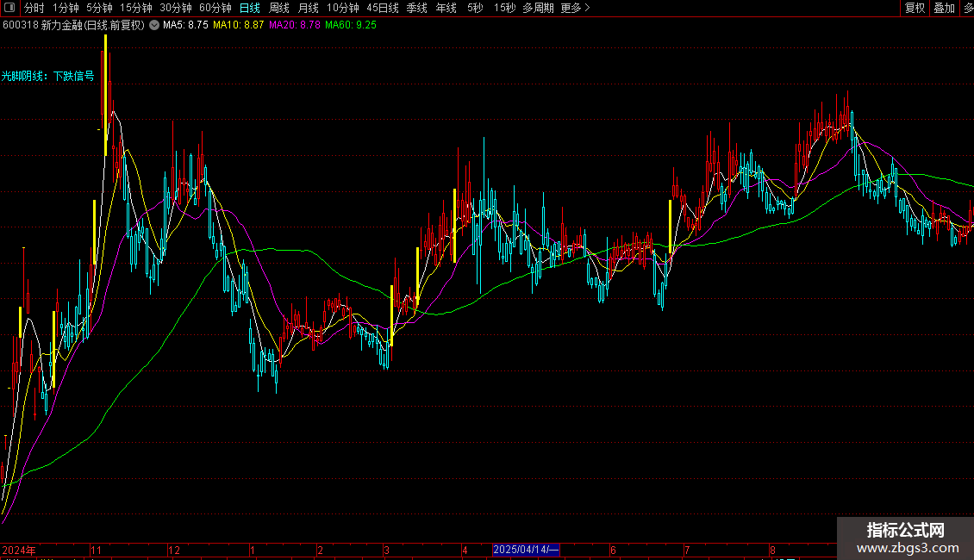Image resolution: width=974 pixels, height=560 pixels.
Task: Open the 周线 weekly chart
Action: pyautogui.click(x=279, y=8)
